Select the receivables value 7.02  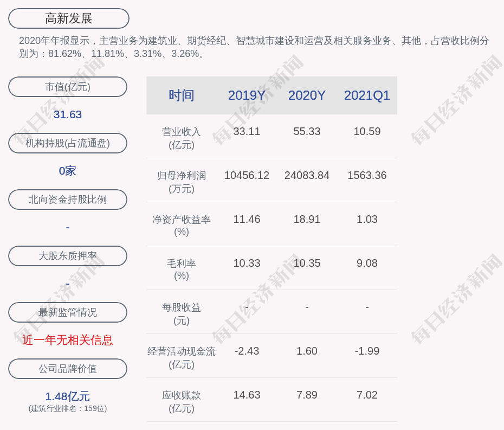pyautogui.click(x=367, y=395)
